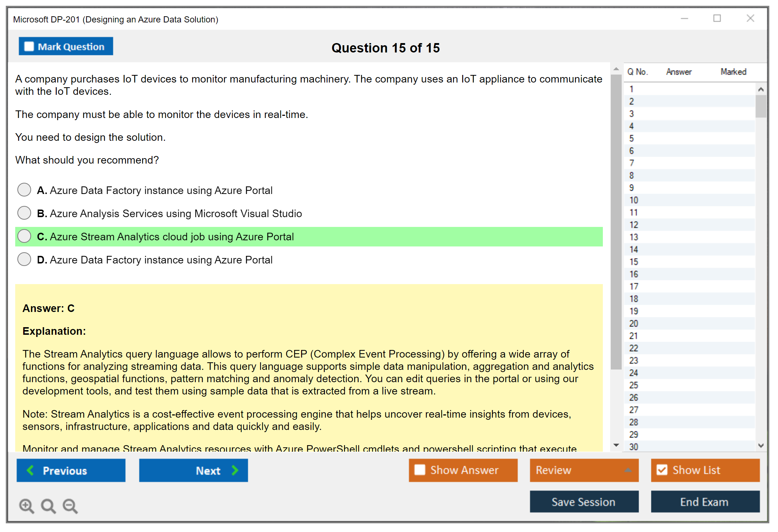The height and width of the screenshot is (532, 778).
Task: Click the green left arrow on Previous
Action: click(30, 470)
